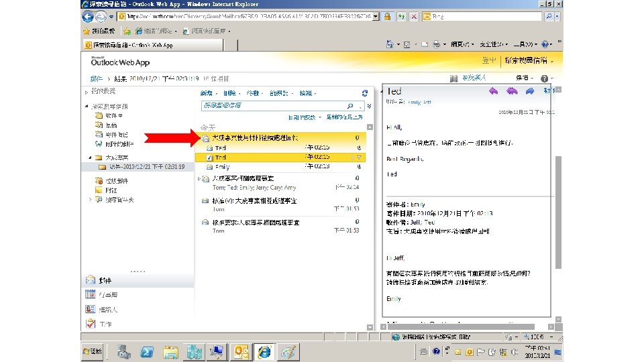Refresh the page from the address bar icon
This screenshot has height=362, width=644.
[401, 16]
